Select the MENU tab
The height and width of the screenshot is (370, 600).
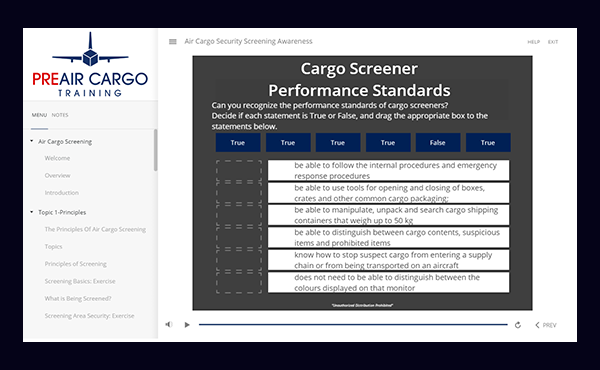click(39, 115)
